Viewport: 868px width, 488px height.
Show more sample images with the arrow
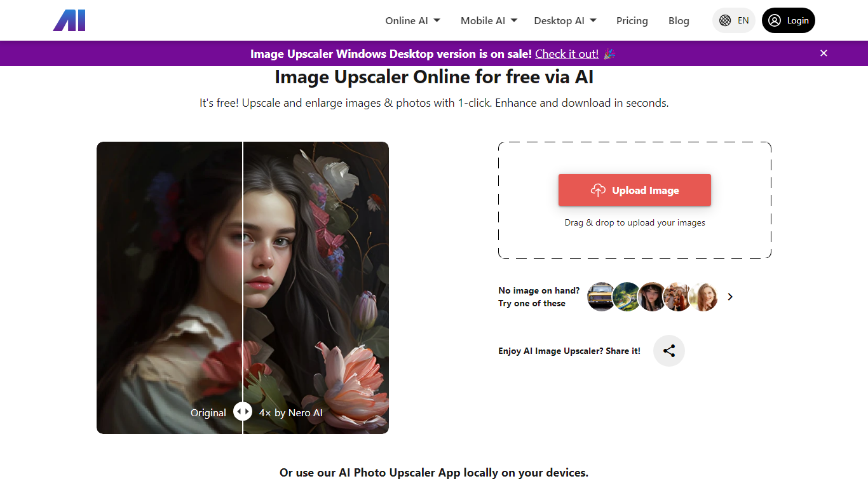click(730, 297)
